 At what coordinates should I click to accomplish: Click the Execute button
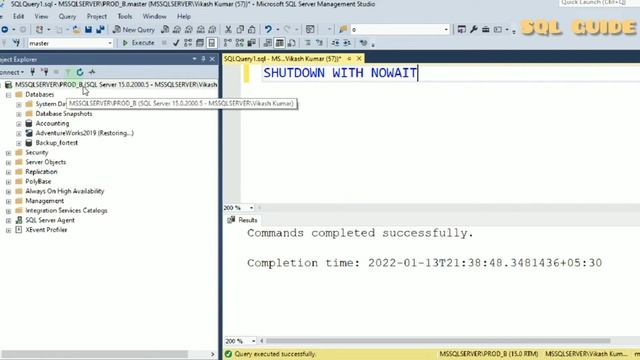pyautogui.click(x=138, y=43)
